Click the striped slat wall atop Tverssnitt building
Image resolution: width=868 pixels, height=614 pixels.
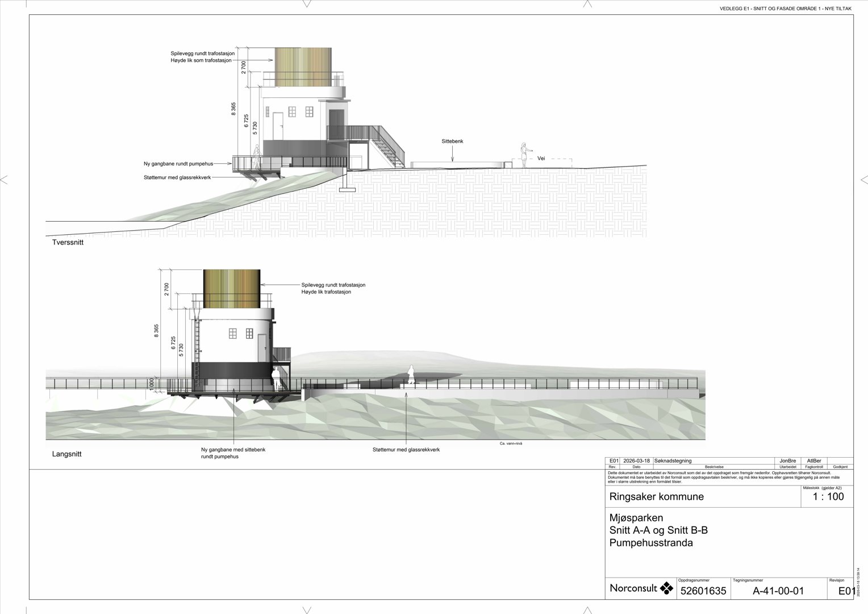click(303, 68)
